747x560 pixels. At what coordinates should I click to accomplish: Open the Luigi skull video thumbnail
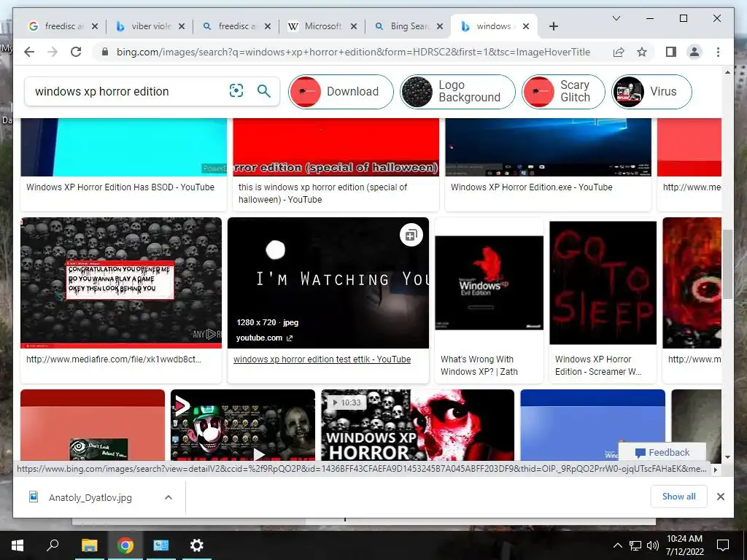(243, 425)
